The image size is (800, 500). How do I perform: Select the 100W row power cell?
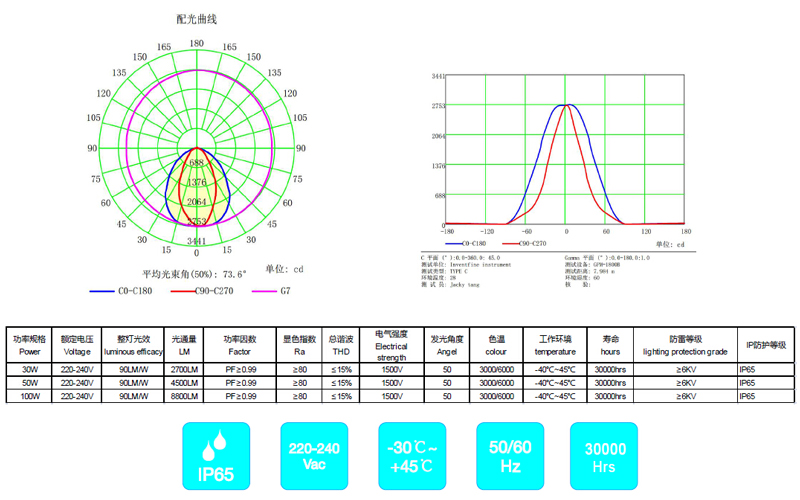pyautogui.click(x=29, y=397)
